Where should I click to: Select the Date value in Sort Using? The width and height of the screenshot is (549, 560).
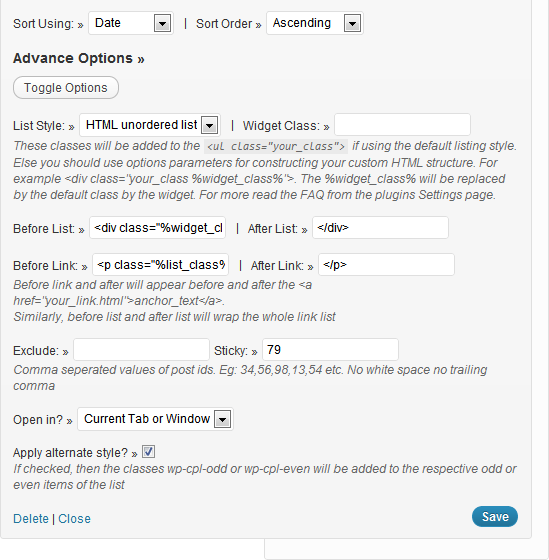[108, 23]
